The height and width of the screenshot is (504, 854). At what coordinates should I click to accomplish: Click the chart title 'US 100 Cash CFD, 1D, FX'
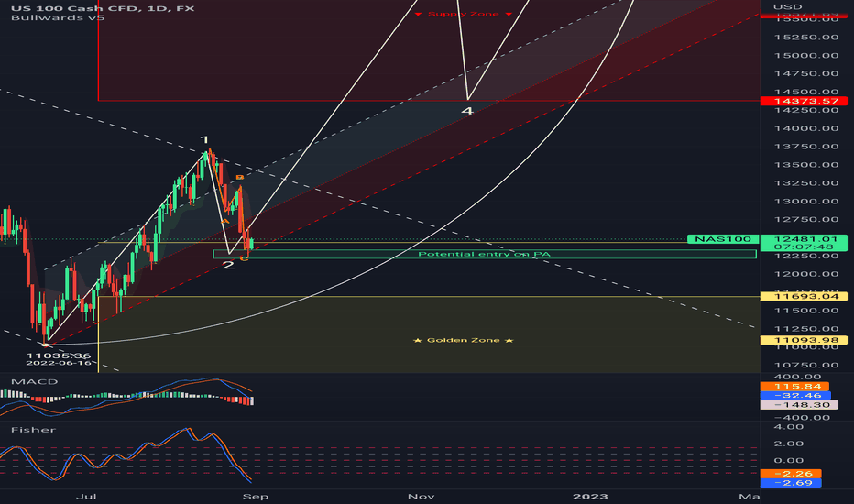point(103,8)
